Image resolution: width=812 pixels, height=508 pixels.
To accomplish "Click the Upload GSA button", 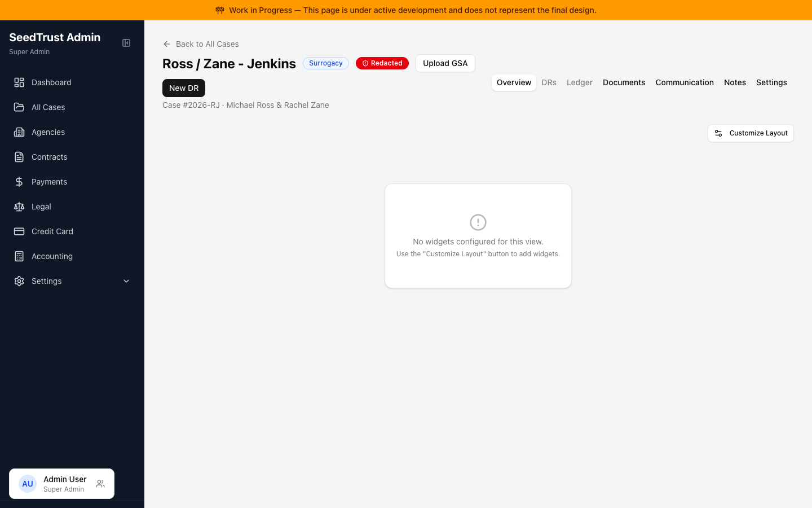I will pyautogui.click(x=445, y=63).
